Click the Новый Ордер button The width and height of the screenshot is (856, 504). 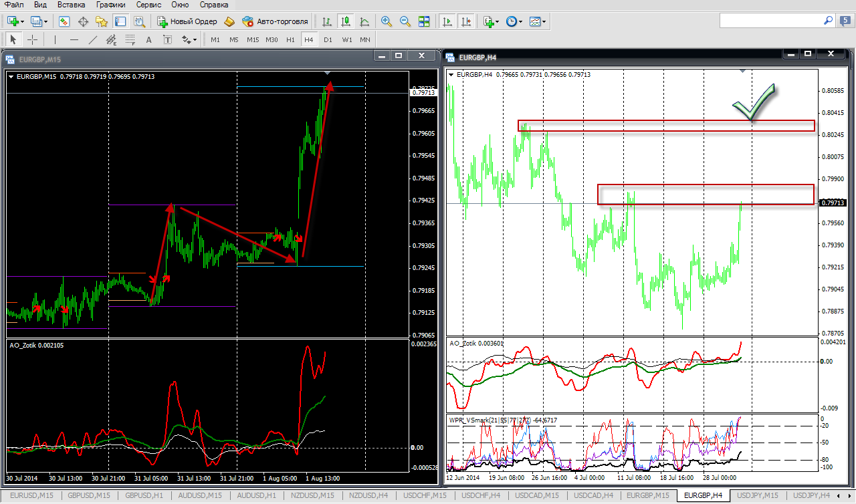[187, 21]
